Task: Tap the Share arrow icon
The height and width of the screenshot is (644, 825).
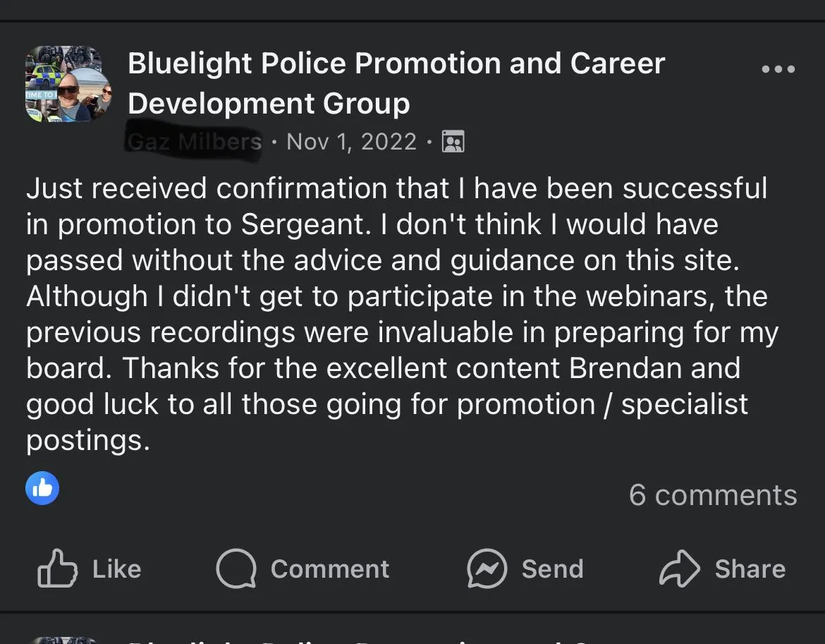Action: 679,569
